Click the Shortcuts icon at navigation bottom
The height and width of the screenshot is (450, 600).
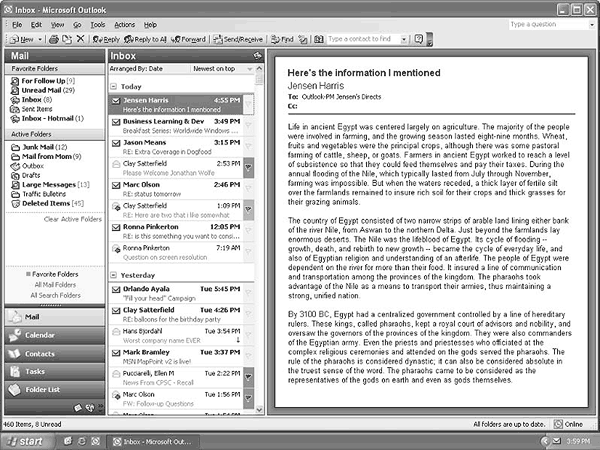pyautogui.click(x=90, y=408)
